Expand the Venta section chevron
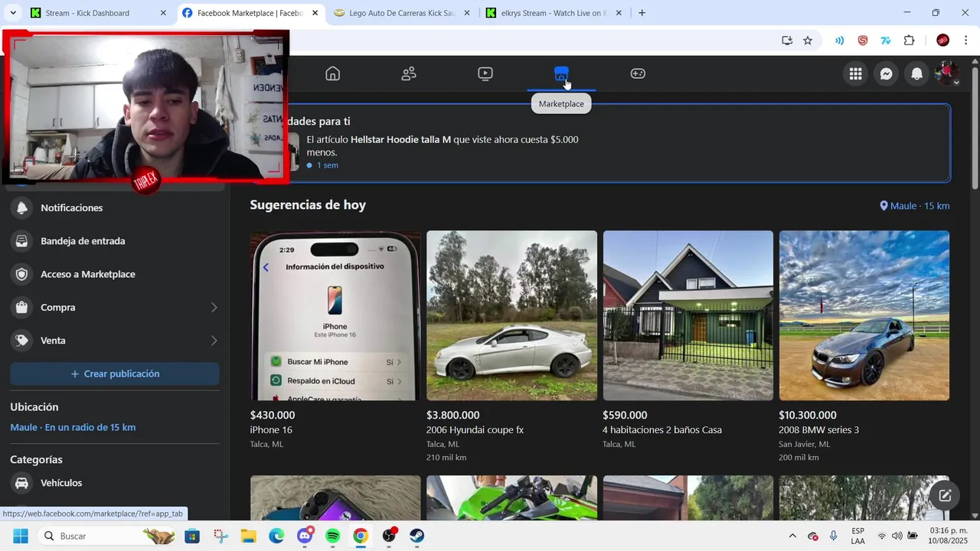Screen dimensions: 980x551 pos(214,341)
